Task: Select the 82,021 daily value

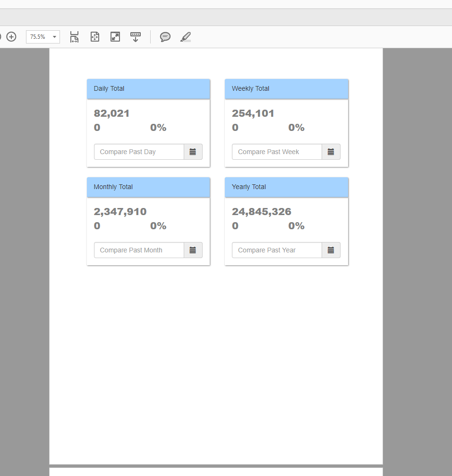Action: click(111, 113)
